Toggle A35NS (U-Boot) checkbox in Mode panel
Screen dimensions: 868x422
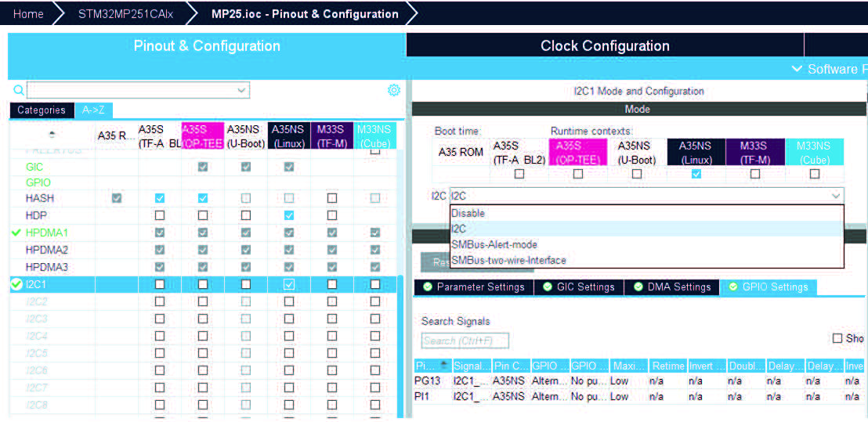coord(637,174)
